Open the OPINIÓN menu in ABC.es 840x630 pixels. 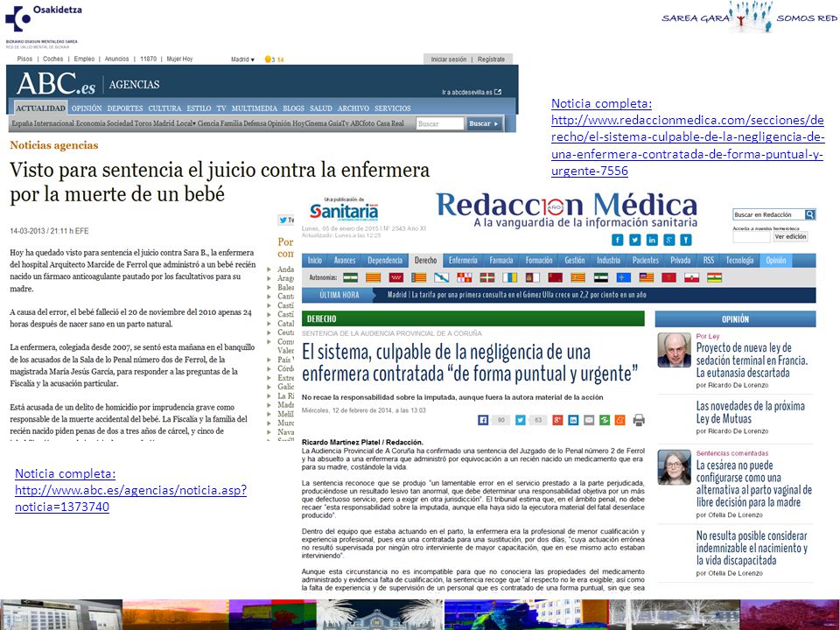click(x=87, y=108)
